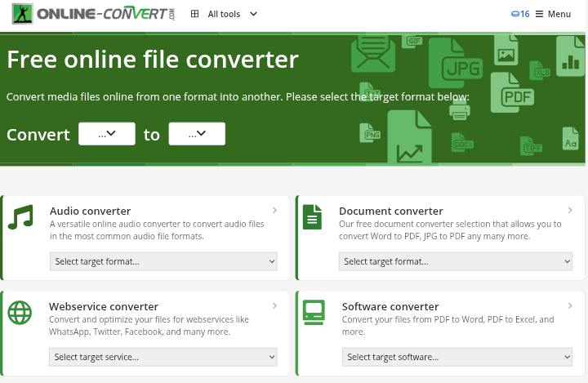This screenshot has width=588, height=383.
Task: Click the Audio converter description text
Action: (157, 230)
